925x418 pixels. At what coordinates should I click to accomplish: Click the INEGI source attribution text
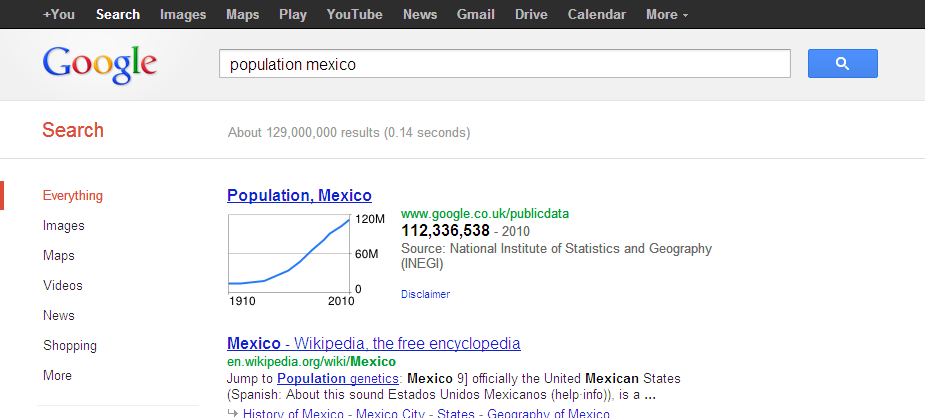pos(556,256)
